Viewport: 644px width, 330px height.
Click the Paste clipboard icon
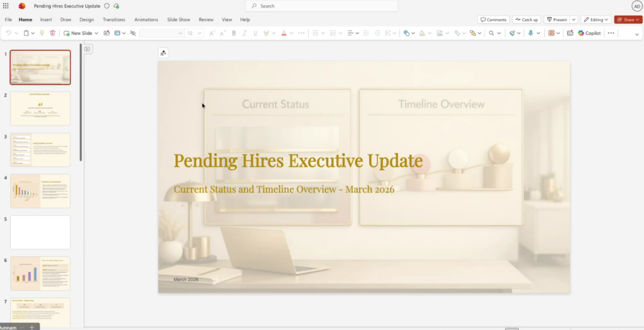[26, 33]
